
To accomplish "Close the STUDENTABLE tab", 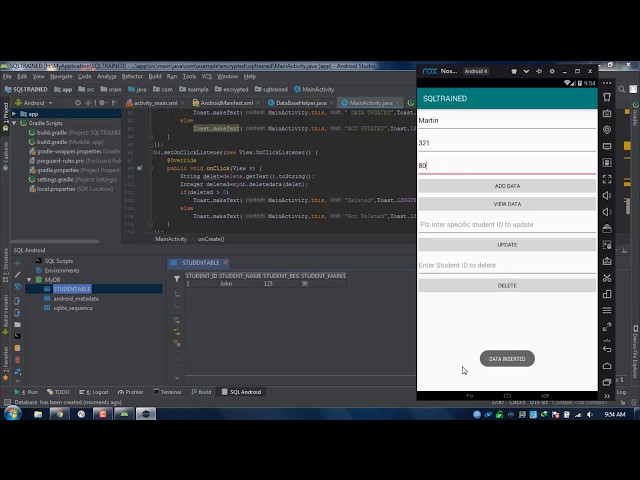I will coord(225,262).
